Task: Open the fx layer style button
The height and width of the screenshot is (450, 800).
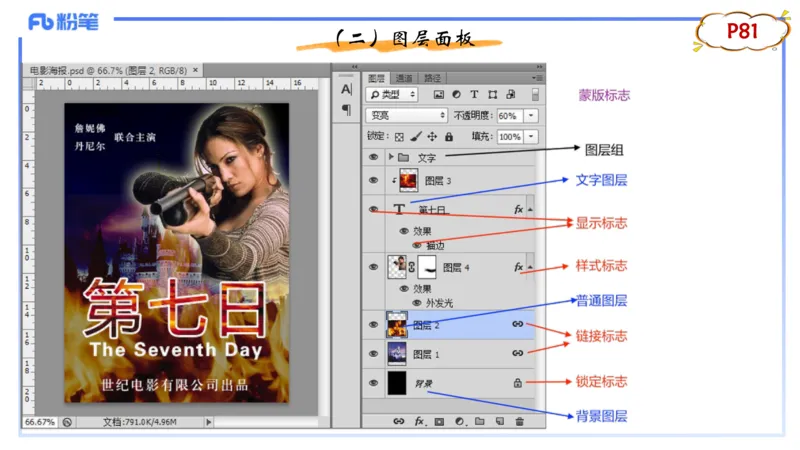Action: coord(419,422)
